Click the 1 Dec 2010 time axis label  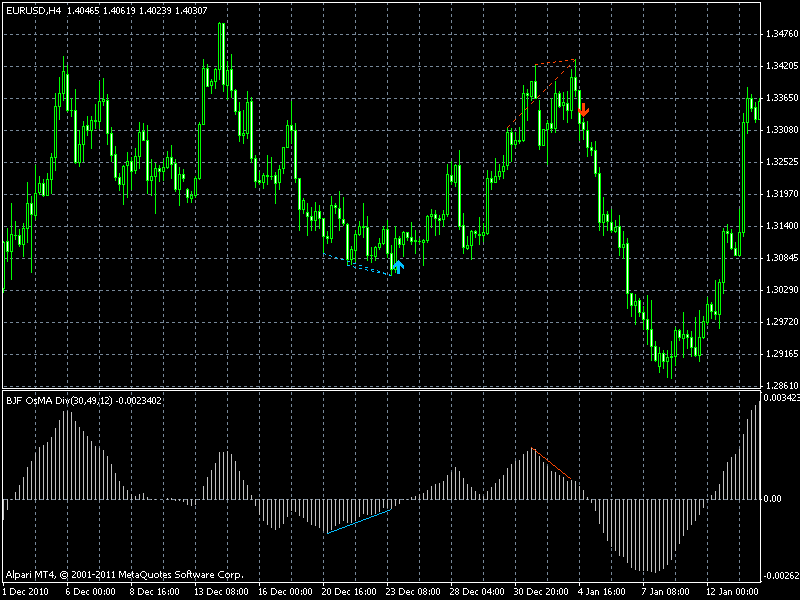26,592
